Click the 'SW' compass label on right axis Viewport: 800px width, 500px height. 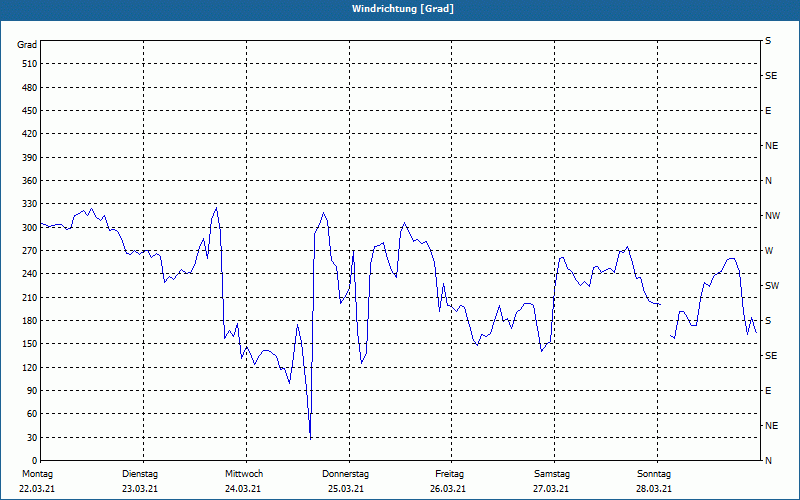[x=772, y=286]
